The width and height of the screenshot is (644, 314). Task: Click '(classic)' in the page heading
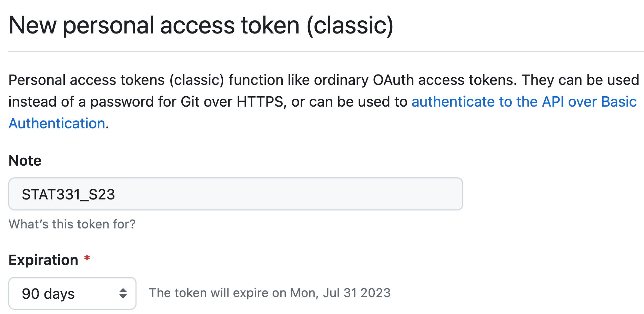(x=350, y=26)
